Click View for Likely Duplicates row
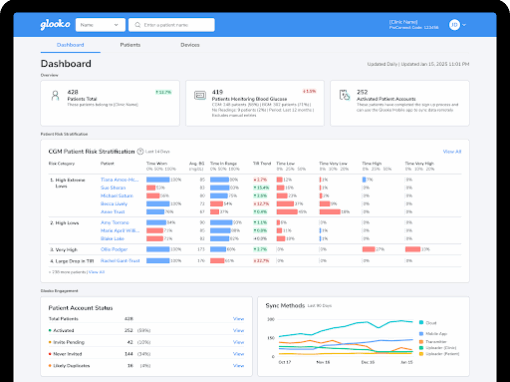 coord(238,366)
